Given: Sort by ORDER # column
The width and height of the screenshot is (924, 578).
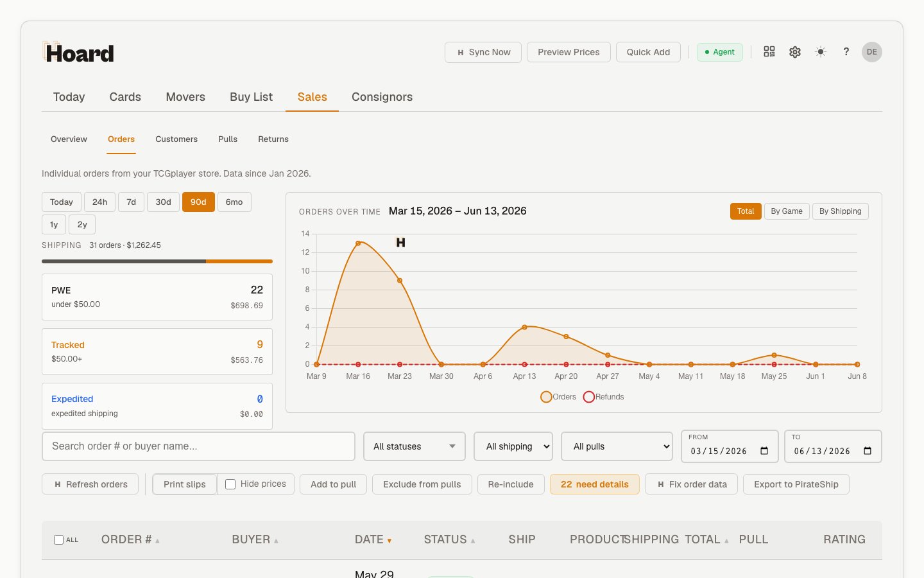Looking at the screenshot, I should pyautogui.click(x=130, y=539).
